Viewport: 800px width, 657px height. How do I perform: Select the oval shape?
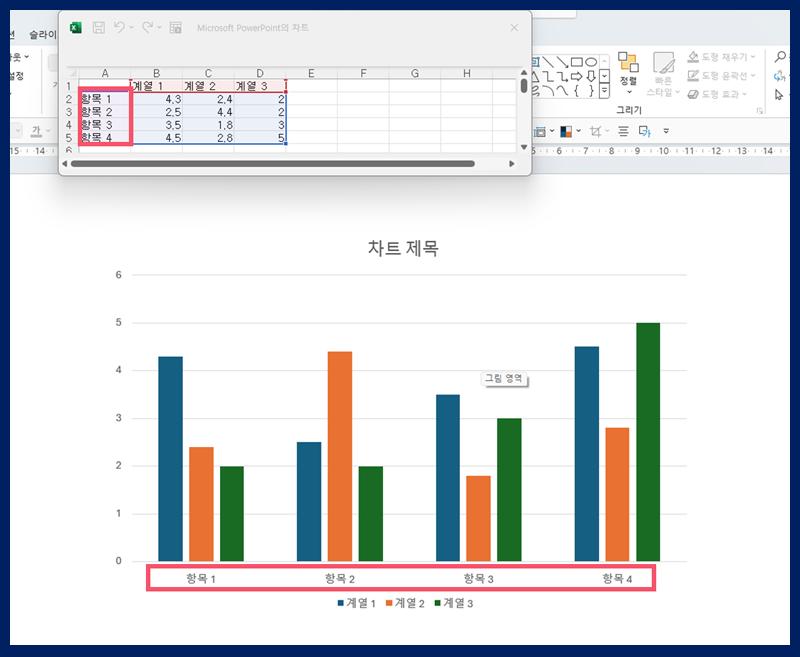point(591,62)
